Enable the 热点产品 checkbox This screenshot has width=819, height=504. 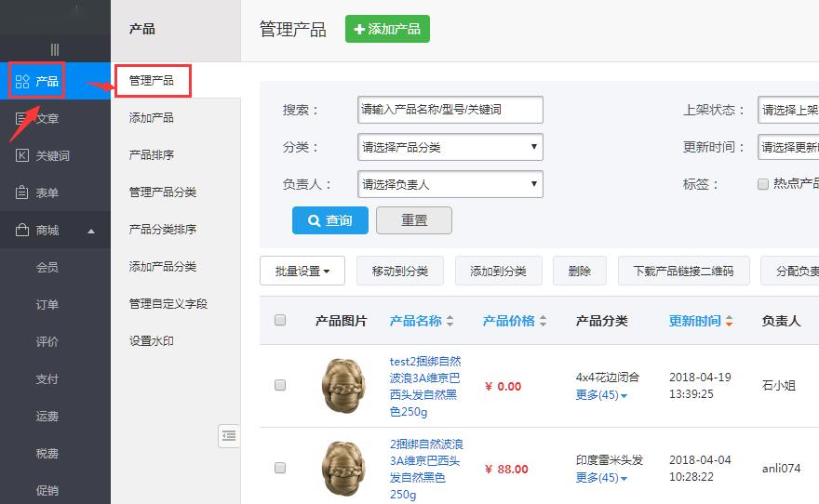coord(763,184)
